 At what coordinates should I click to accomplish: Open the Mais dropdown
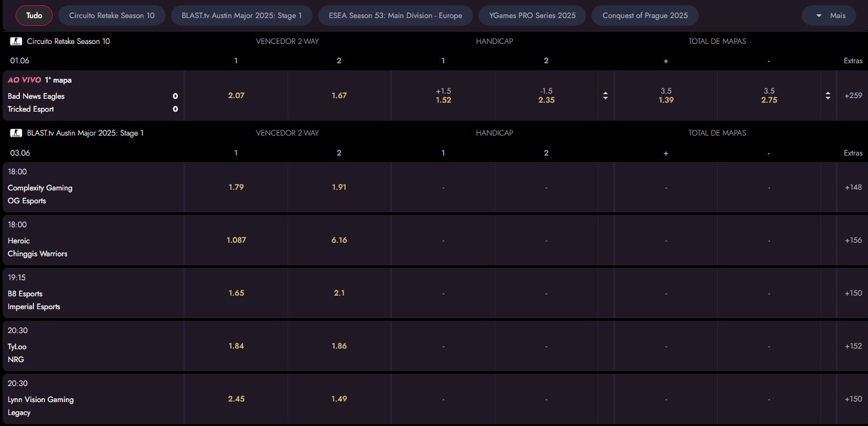click(829, 15)
